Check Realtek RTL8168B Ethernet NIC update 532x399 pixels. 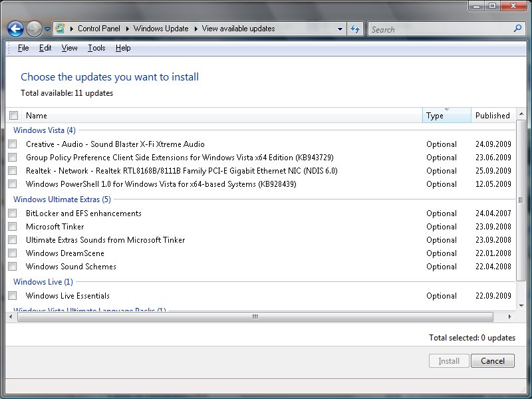(13, 171)
